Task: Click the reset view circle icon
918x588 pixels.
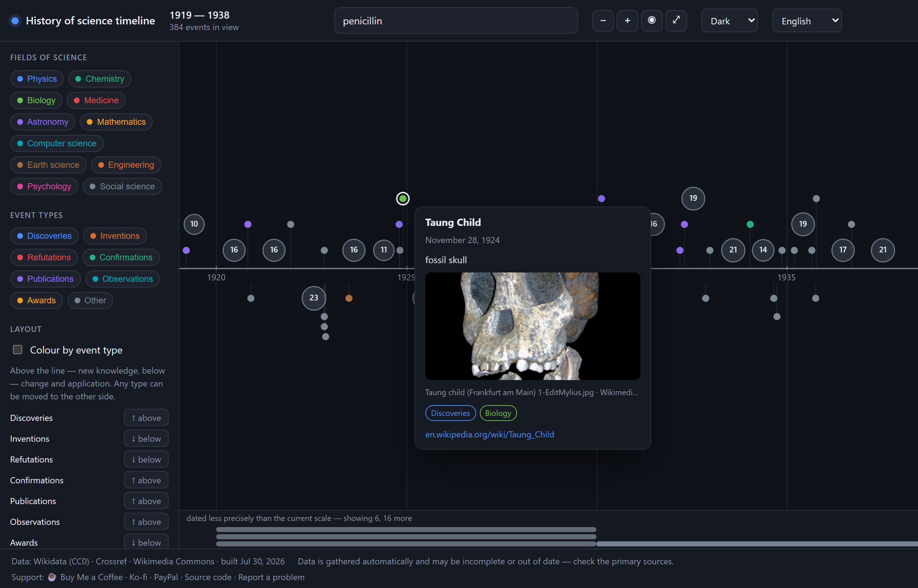Action: pyautogui.click(x=652, y=21)
